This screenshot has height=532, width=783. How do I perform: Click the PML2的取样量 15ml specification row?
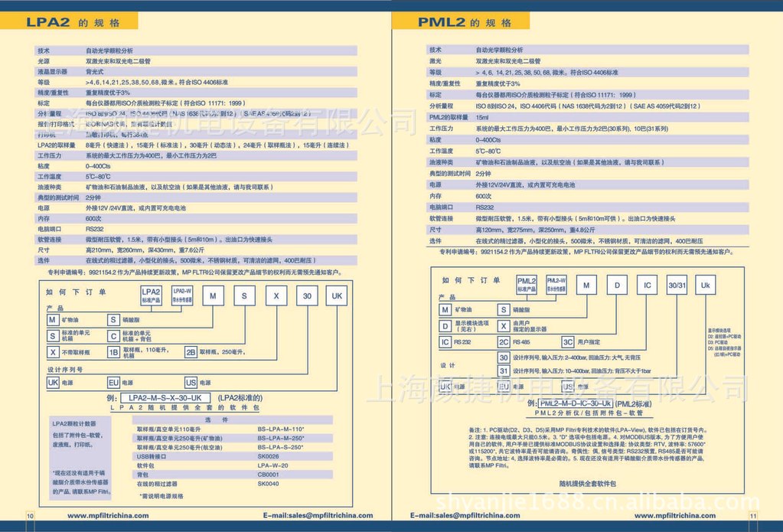(588, 117)
